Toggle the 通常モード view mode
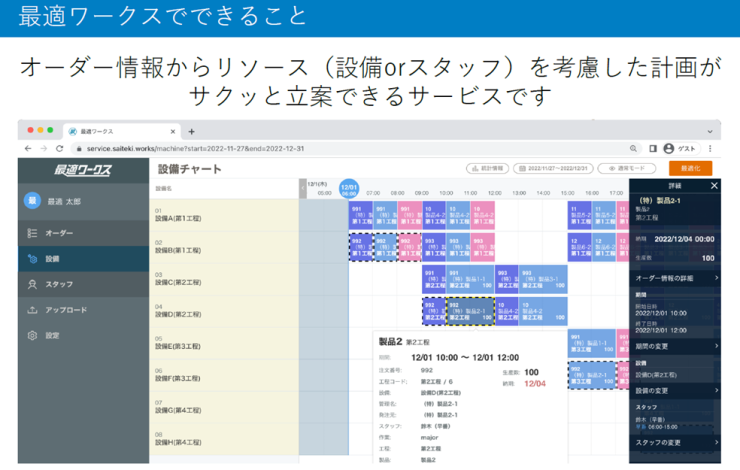740x470 pixels. pyautogui.click(x=627, y=168)
